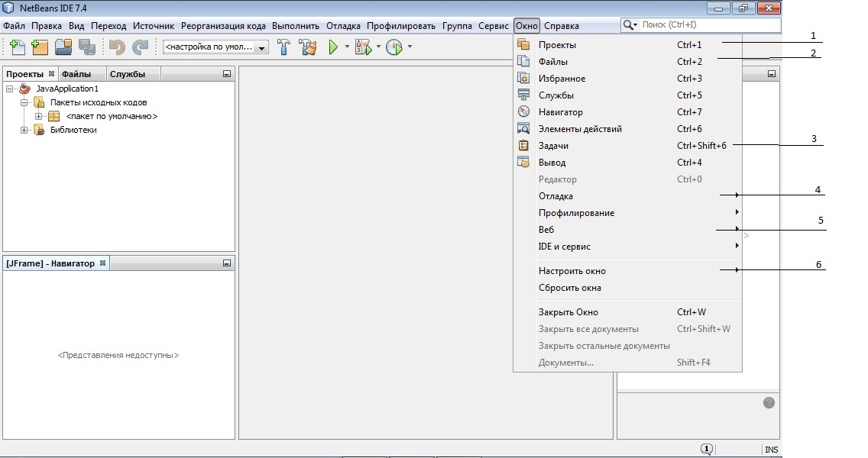Click the Undo arrow icon
The height and width of the screenshot is (458, 868).
pos(117,47)
